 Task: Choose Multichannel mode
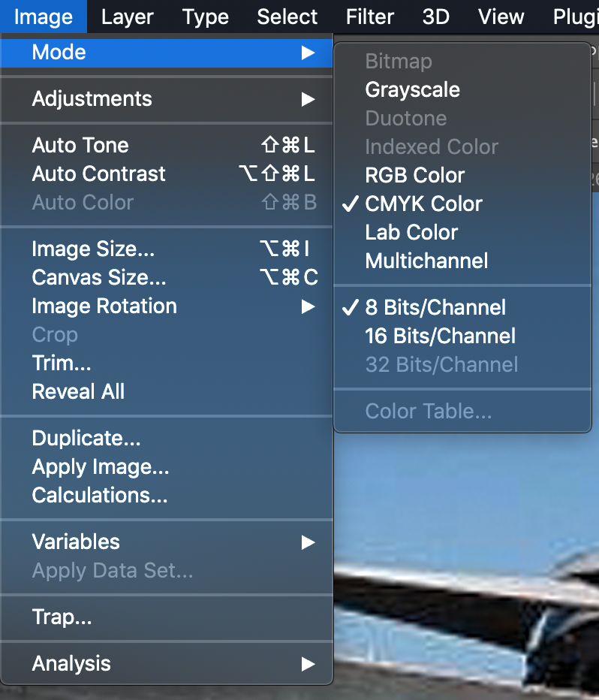[x=426, y=261]
